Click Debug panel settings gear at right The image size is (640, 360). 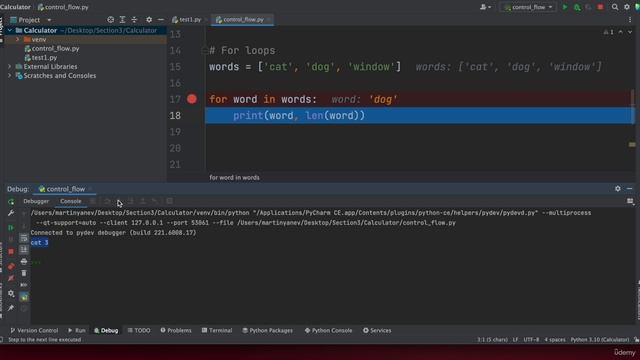coord(618,189)
